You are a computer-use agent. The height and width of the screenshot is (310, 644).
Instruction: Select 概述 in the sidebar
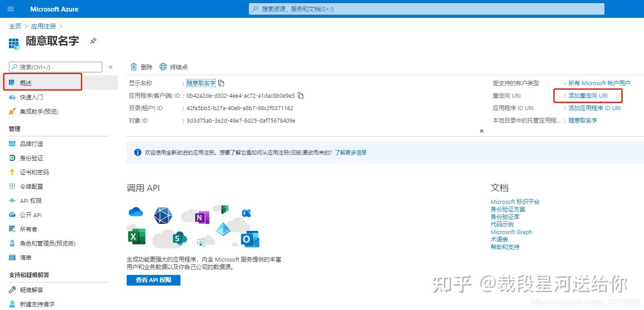(24, 82)
